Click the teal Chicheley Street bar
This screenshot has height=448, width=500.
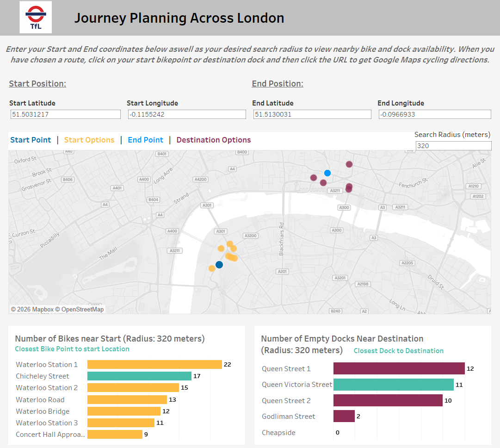tap(139, 376)
